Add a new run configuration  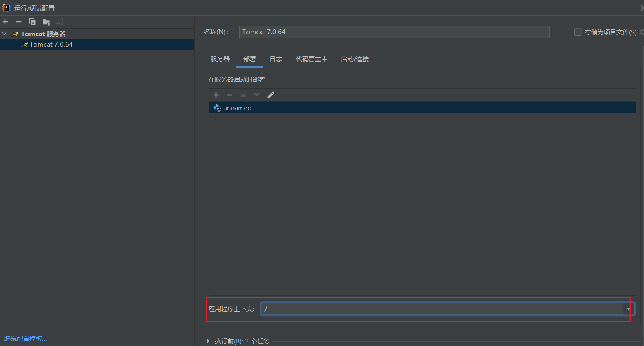pos(5,22)
